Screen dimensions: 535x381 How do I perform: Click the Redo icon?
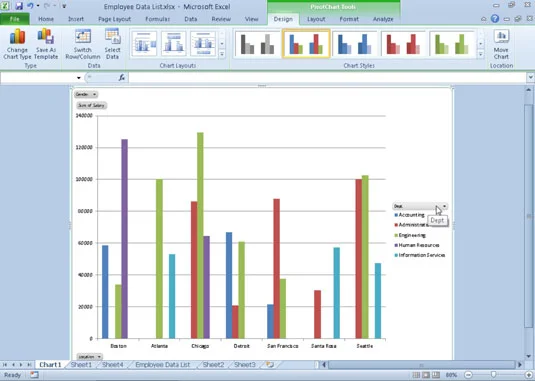point(47,6)
